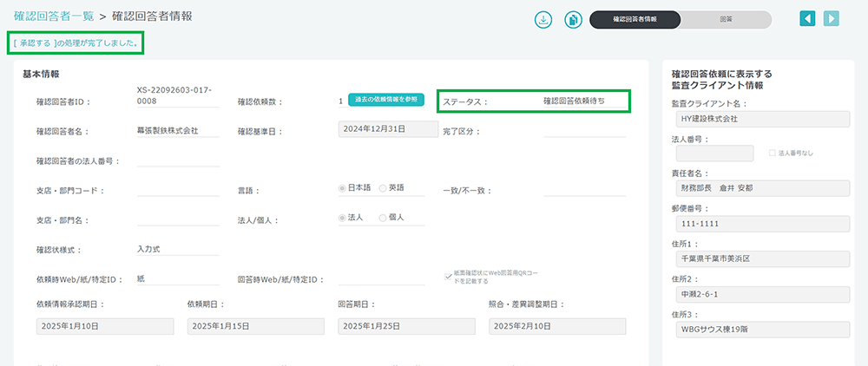Click 過去の依頼情報を参照 button
868x366 pixels.
tap(386, 100)
